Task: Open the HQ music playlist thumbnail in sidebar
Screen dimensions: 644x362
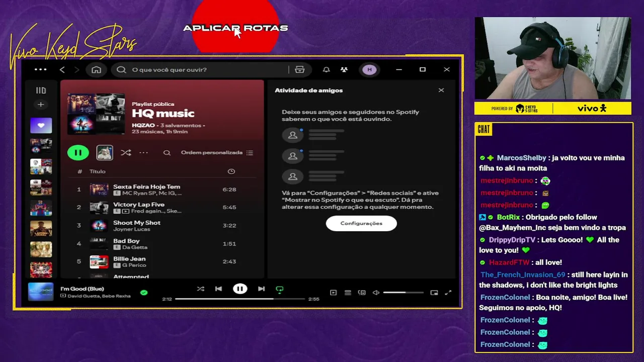Action: point(41,146)
